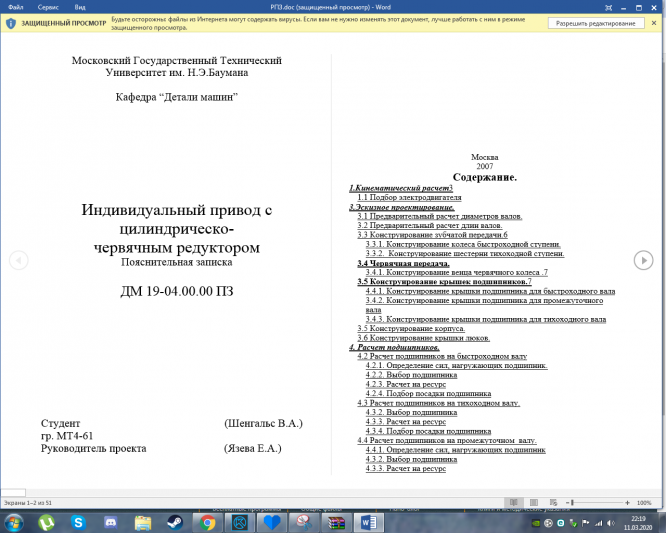Open uTorrent from taskbar

pyautogui.click(x=46, y=522)
